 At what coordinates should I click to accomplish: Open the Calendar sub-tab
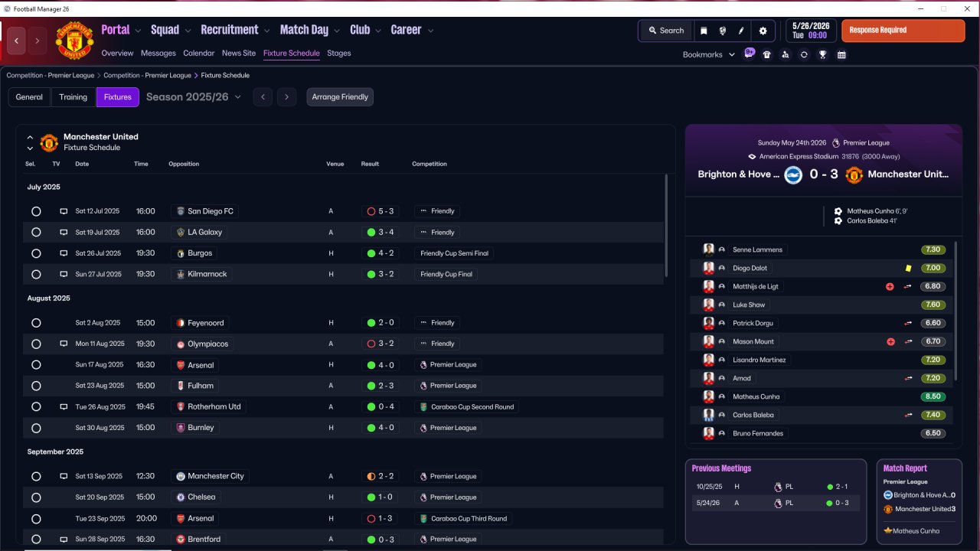[x=199, y=54]
